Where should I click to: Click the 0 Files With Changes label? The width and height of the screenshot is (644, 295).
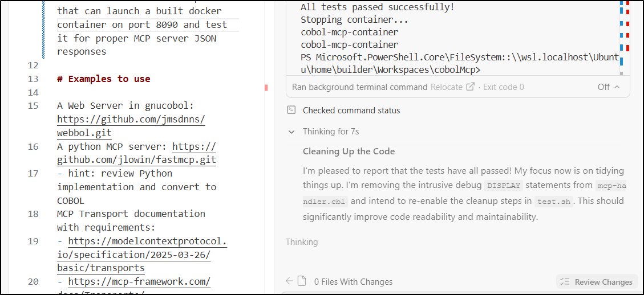tap(353, 281)
